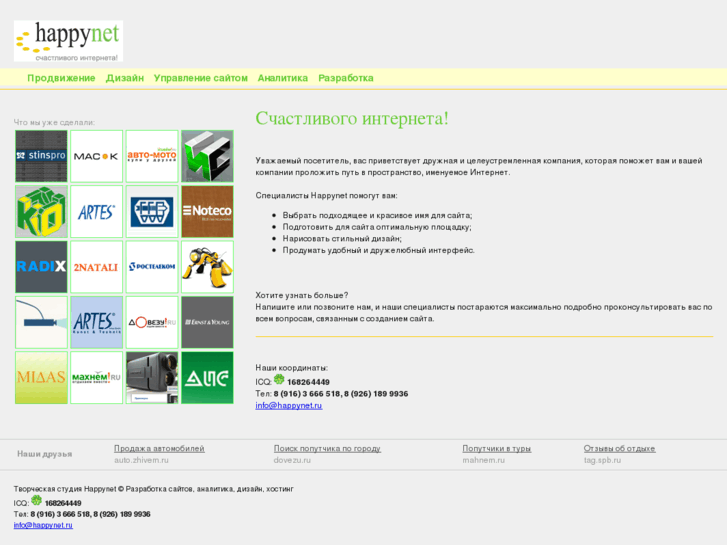The width and height of the screenshot is (727, 545).
Task: Open Продажа автомобилей friend link
Action: (159, 449)
